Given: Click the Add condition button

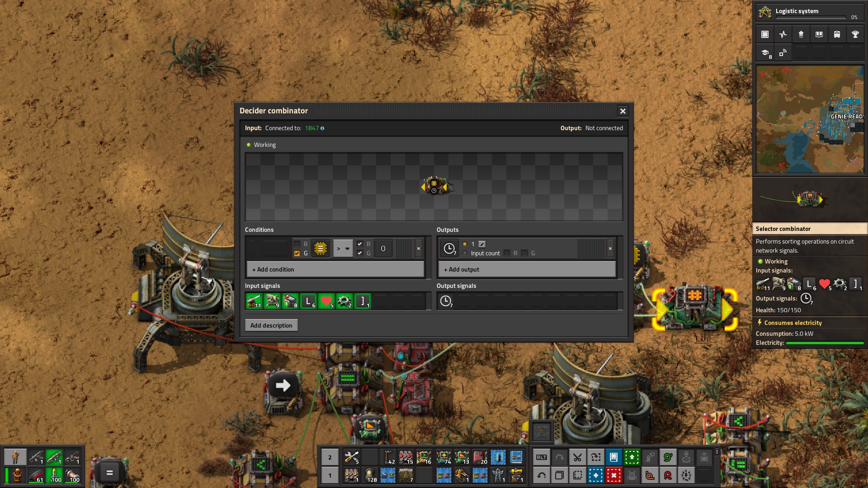Looking at the screenshot, I should (335, 269).
